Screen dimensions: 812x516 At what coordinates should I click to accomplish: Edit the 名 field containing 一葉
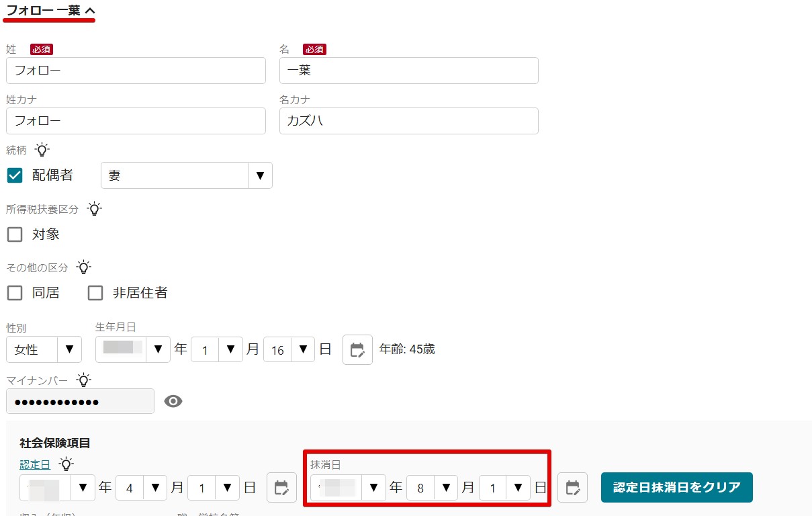408,71
